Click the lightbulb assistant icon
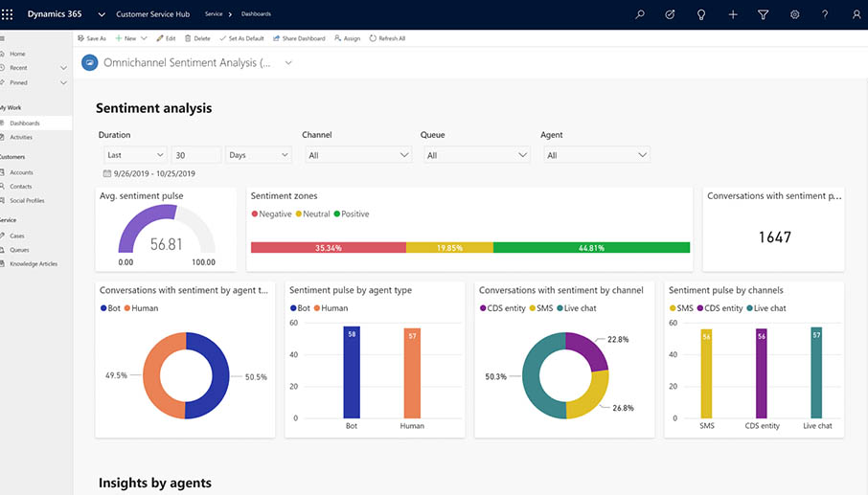Viewport: 868px width, 495px height. click(x=701, y=14)
